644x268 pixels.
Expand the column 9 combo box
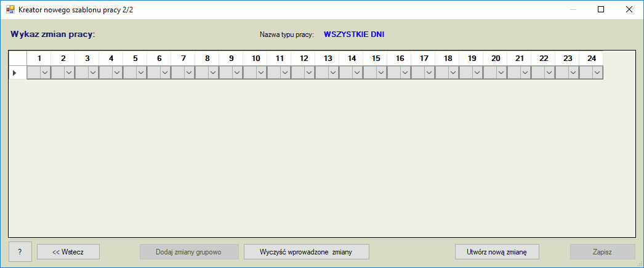pos(237,73)
